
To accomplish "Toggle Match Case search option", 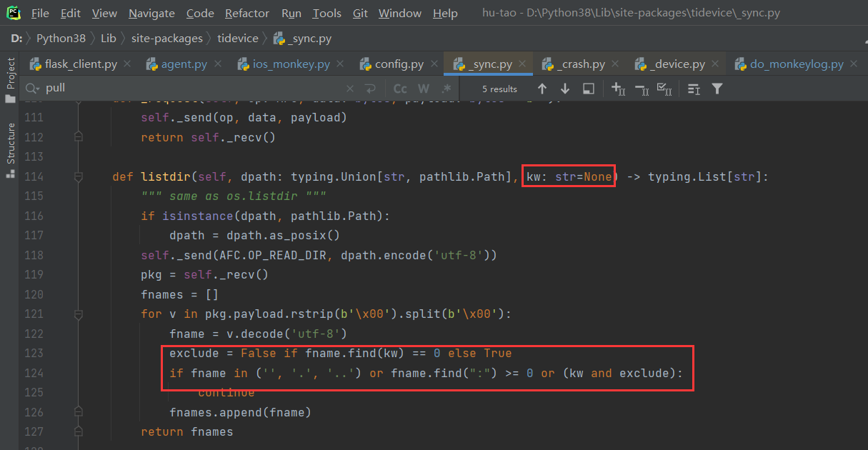I will click(x=401, y=89).
